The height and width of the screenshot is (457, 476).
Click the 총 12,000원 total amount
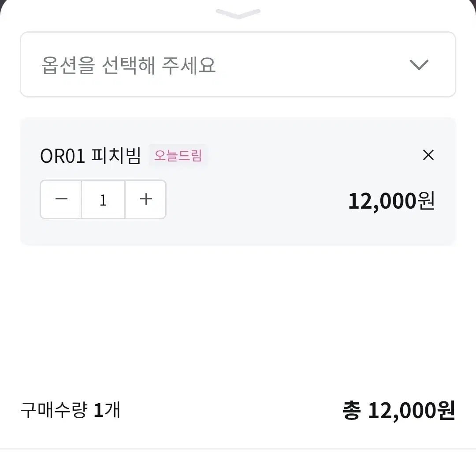[x=398, y=411]
